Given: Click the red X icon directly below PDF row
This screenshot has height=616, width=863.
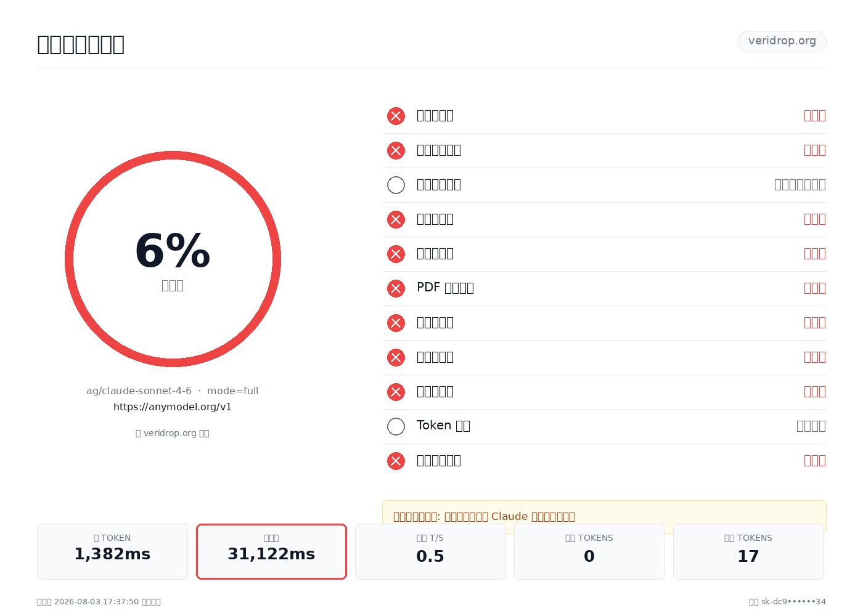Looking at the screenshot, I should click(x=396, y=323).
